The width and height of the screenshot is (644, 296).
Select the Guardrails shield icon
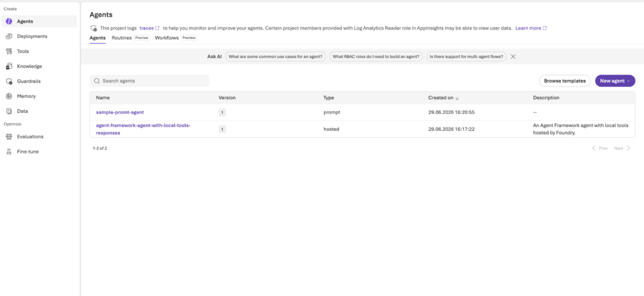tap(8, 81)
